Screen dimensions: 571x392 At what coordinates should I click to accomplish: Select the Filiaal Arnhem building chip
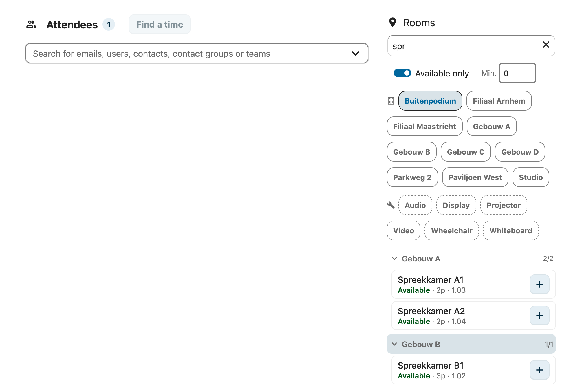(x=499, y=101)
